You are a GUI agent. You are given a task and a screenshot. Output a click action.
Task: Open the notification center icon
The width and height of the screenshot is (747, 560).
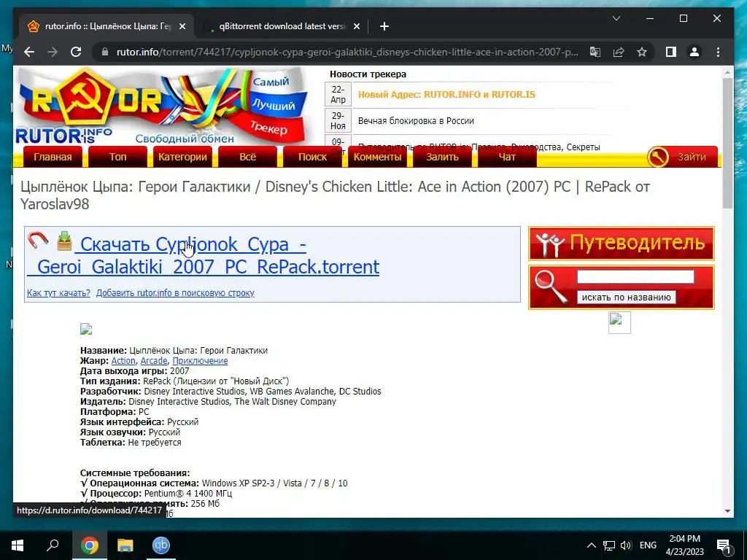(723, 546)
